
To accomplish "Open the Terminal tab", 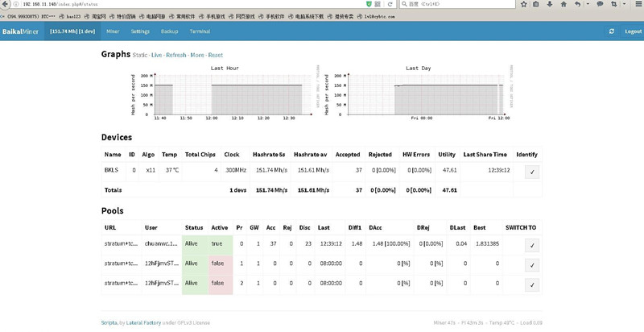I will (200, 31).
